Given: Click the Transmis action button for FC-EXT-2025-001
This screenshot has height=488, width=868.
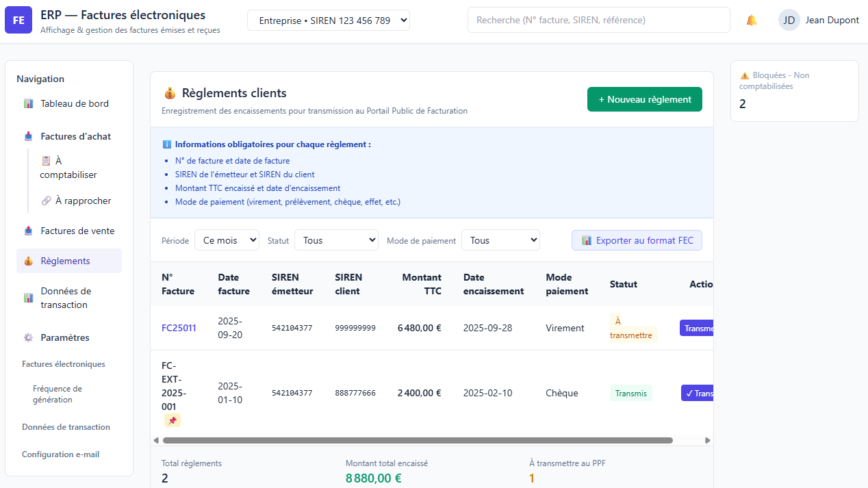Looking at the screenshot, I should 698,393.
